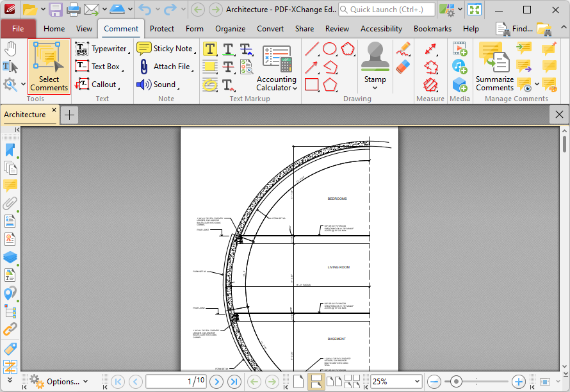Toggle full screen mode
Screen dimensions: 570x392
point(475,10)
